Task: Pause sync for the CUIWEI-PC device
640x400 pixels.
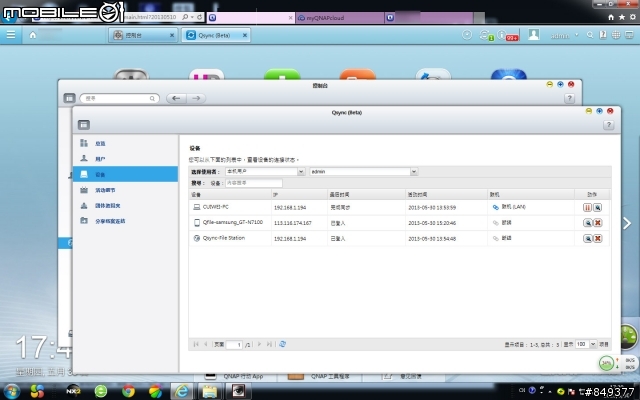Action: point(587,207)
